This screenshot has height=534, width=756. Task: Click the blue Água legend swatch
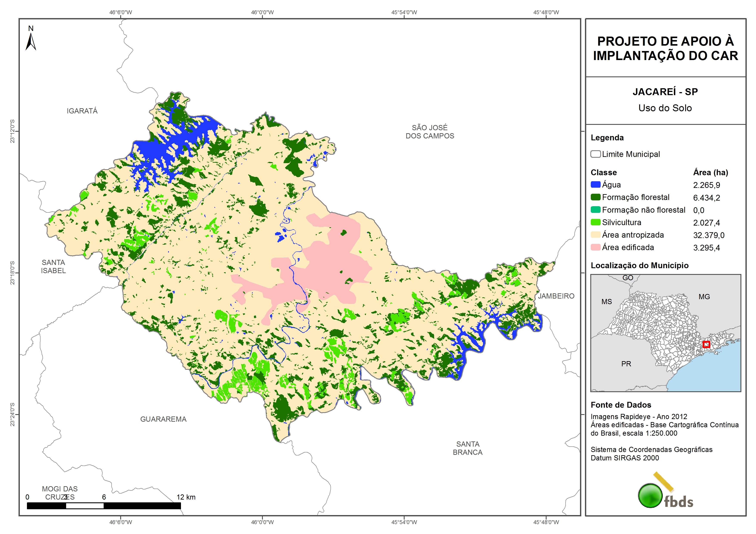pyautogui.click(x=595, y=185)
